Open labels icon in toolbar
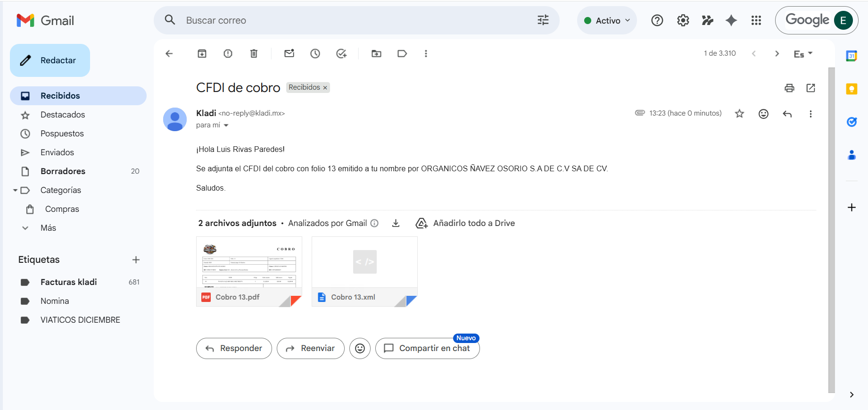868x410 pixels. (402, 54)
